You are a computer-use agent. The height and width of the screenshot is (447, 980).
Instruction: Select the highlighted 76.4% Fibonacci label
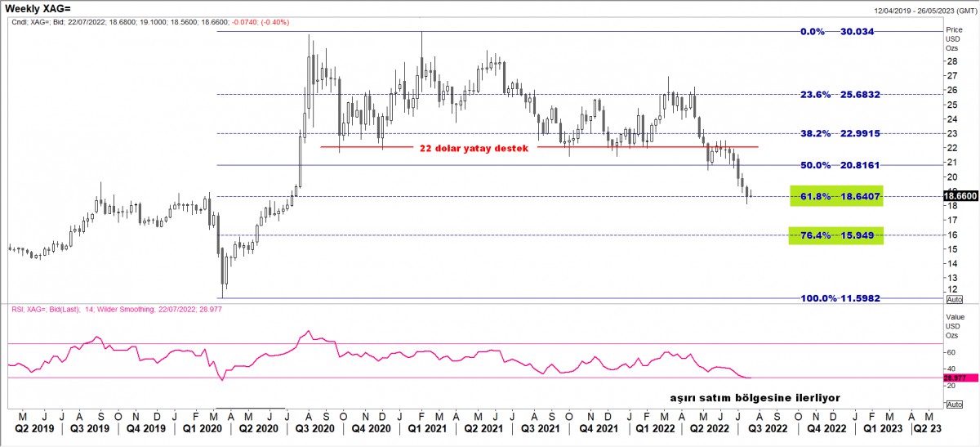[837, 235]
